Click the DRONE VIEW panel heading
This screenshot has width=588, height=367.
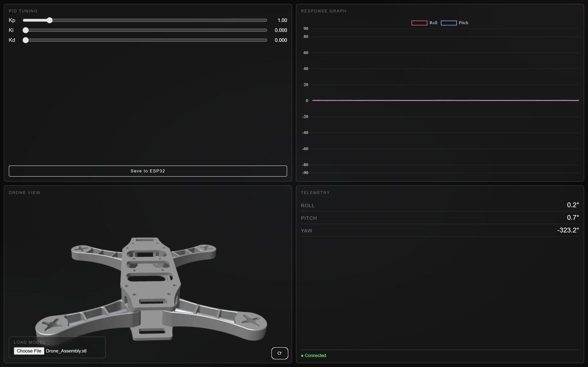(x=24, y=192)
